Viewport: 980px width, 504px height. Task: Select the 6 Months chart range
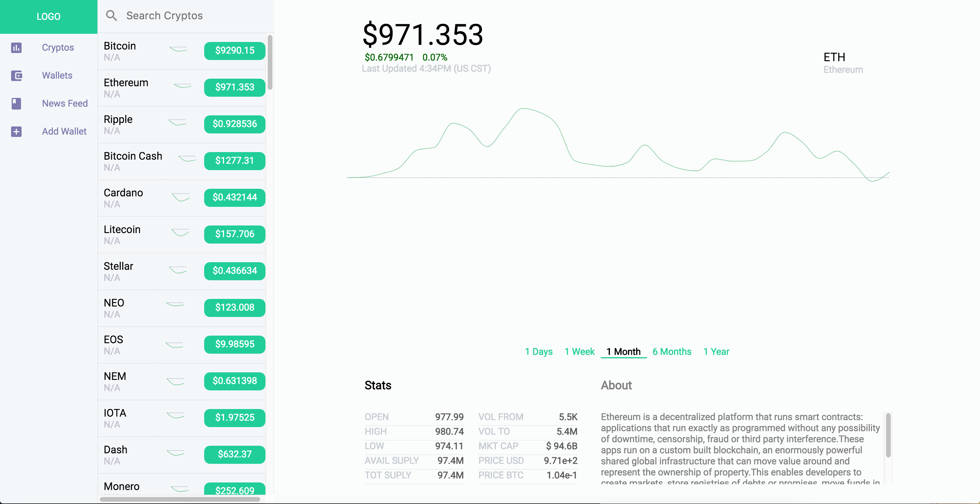pos(671,352)
